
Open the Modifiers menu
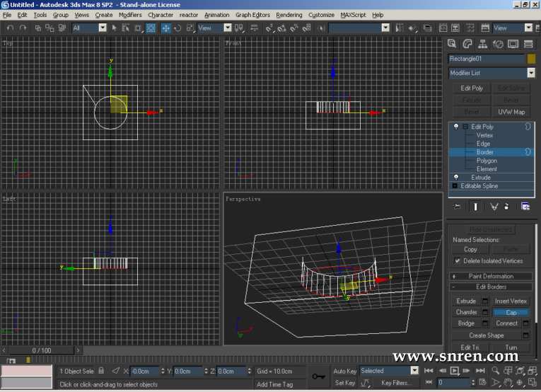point(130,15)
